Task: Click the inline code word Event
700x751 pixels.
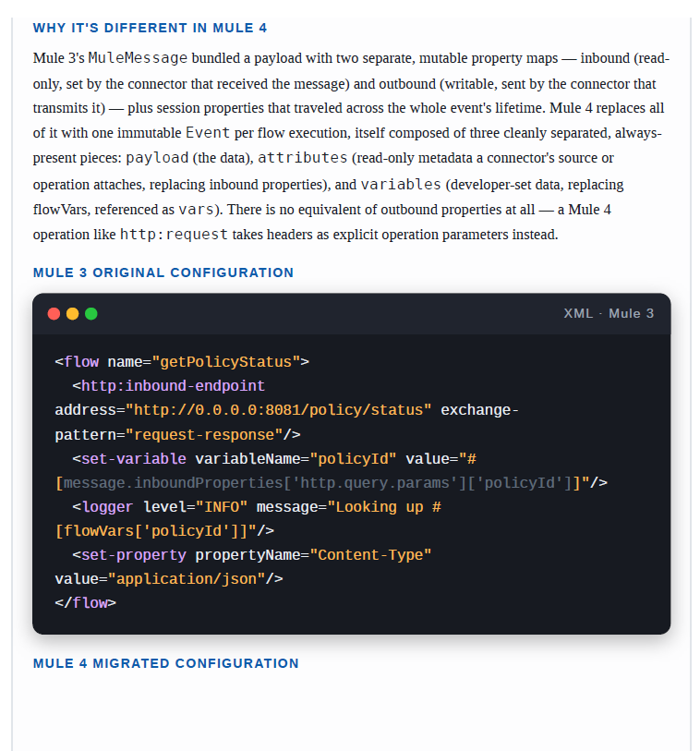Action: [x=208, y=133]
